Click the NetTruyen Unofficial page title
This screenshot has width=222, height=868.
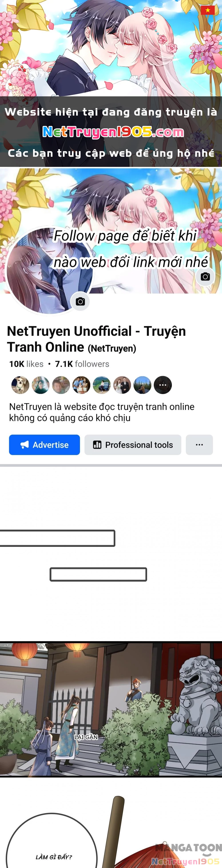[96, 339]
